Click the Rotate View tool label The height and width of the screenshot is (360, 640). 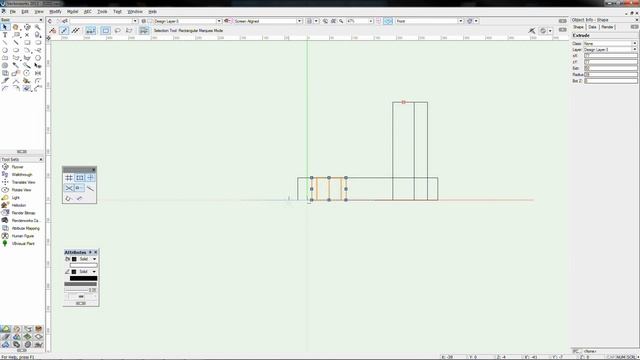click(21, 190)
